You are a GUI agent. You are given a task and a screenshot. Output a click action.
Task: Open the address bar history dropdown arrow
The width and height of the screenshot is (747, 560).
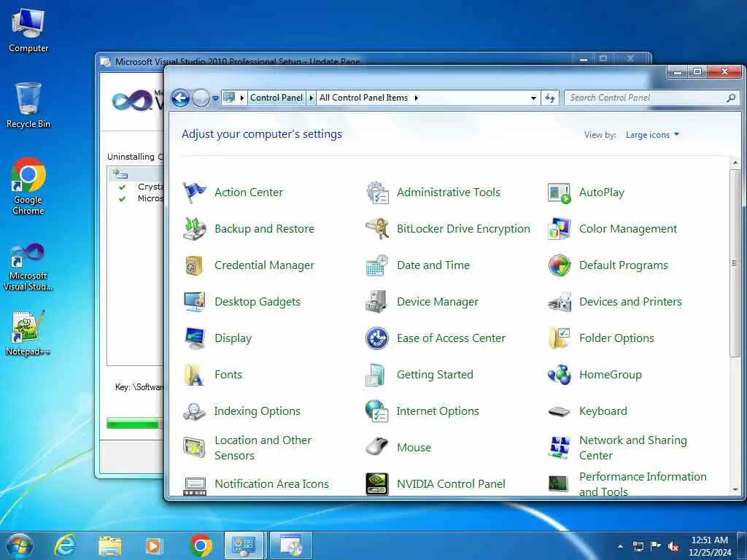533,98
